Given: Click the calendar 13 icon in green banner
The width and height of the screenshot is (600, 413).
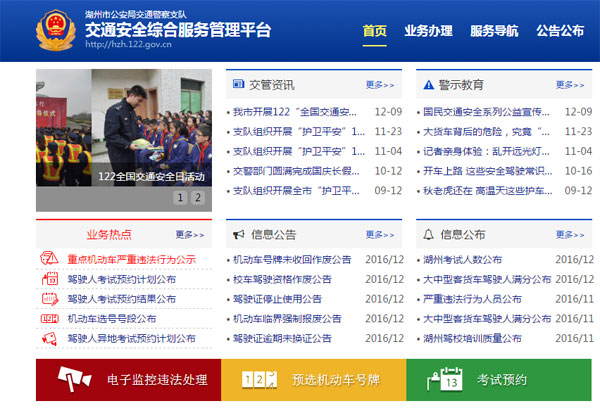Looking at the screenshot, I should (x=445, y=379).
